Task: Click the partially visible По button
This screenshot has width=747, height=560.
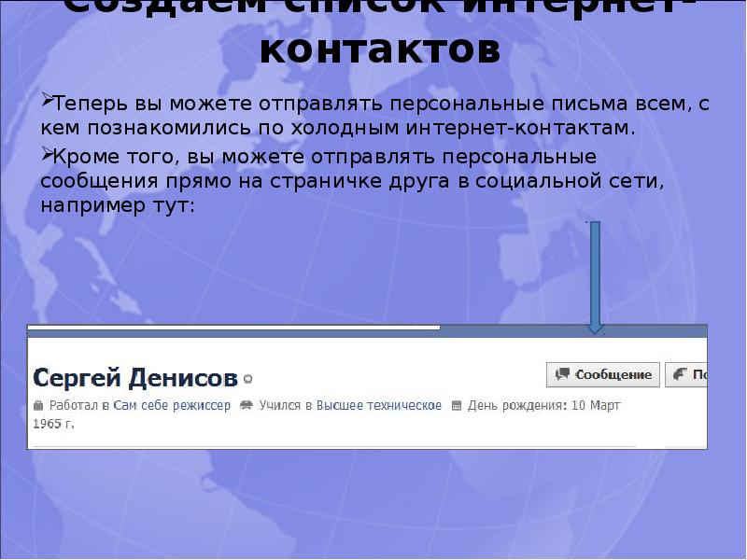Action: [x=686, y=374]
